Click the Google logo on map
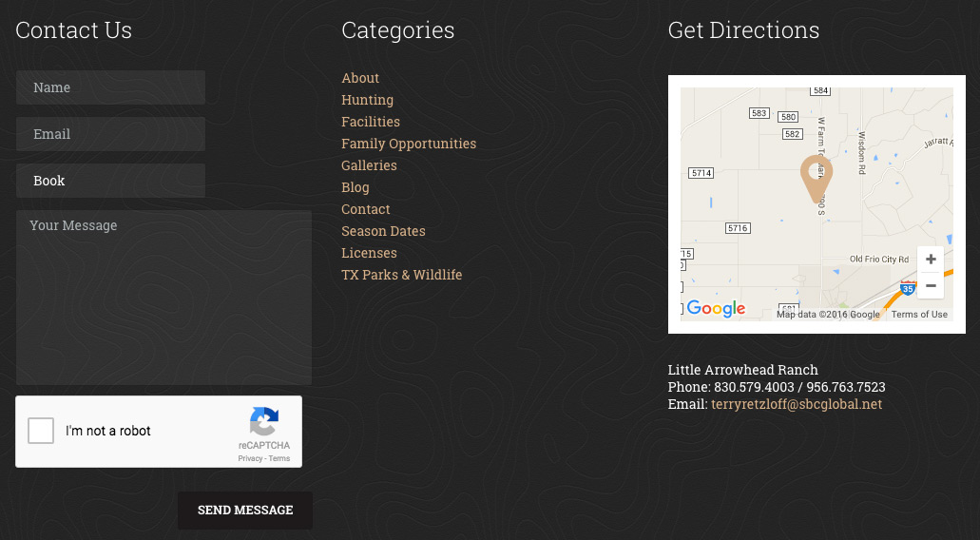980x540 pixels. [716, 309]
